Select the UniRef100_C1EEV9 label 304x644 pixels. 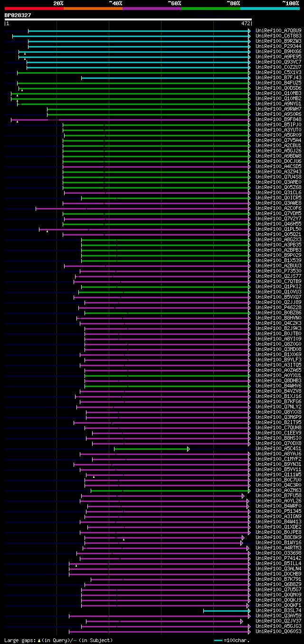point(278,433)
